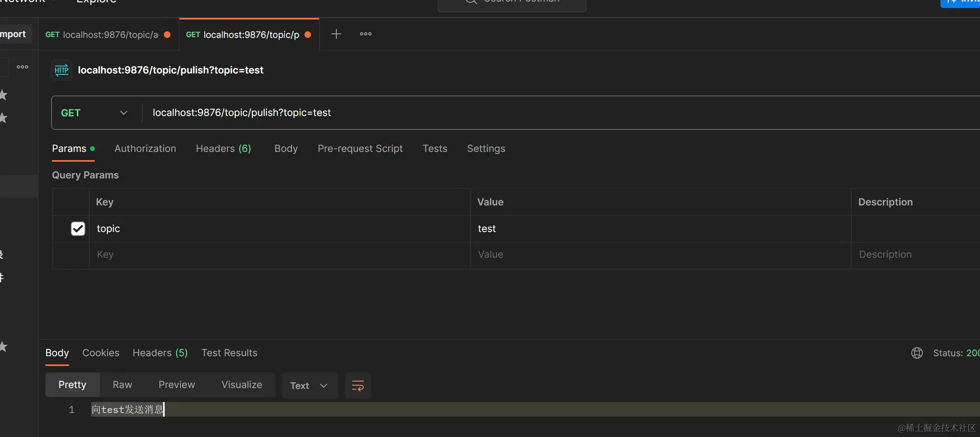Image resolution: width=980 pixels, height=437 pixels.
Task: Click the empty Value placeholder cell
Action: pyautogui.click(x=661, y=255)
